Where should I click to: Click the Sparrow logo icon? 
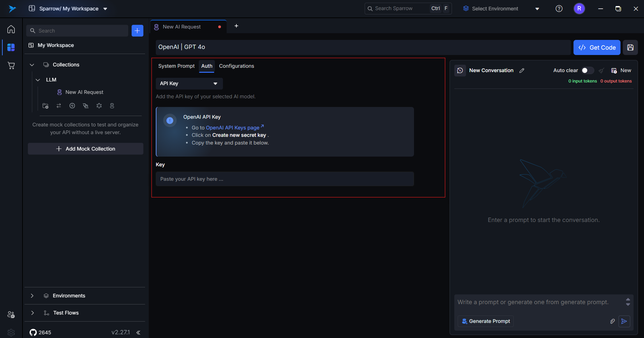click(x=12, y=9)
